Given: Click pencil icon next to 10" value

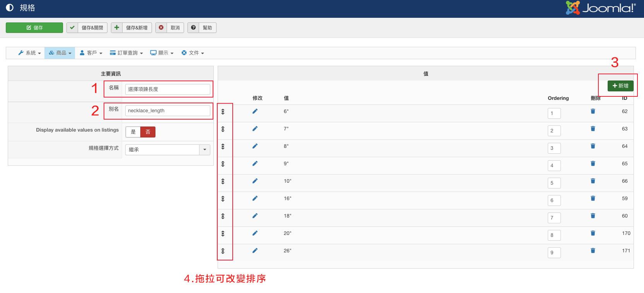Looking at the screenshot, I should 255,181.
